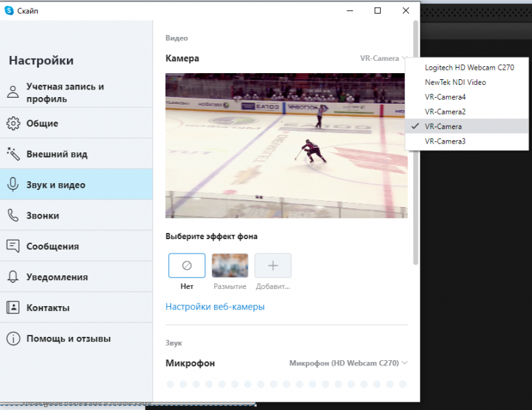The width and height of the screenshot is (532, 410).
Task: Open Помощь и отзывы section
Action: click(77, 338)
